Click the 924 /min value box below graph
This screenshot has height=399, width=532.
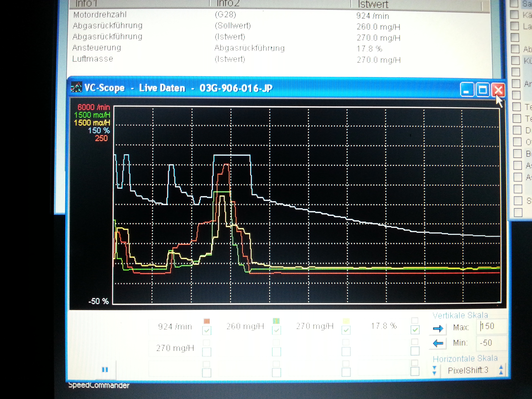point(175,326)
